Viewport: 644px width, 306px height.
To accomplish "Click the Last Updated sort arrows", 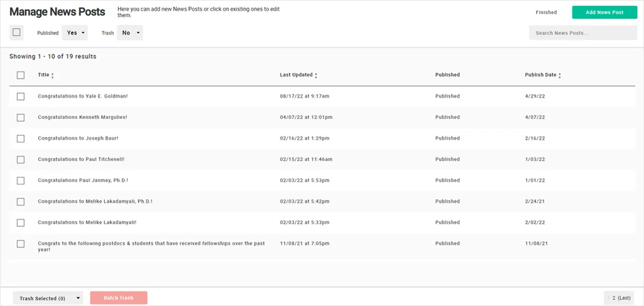I will [x=316, y=76].
